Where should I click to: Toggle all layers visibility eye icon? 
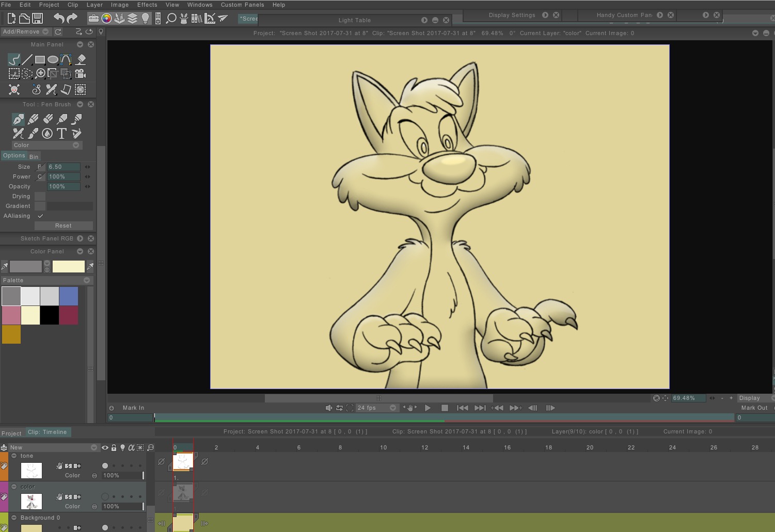(105, 447)
